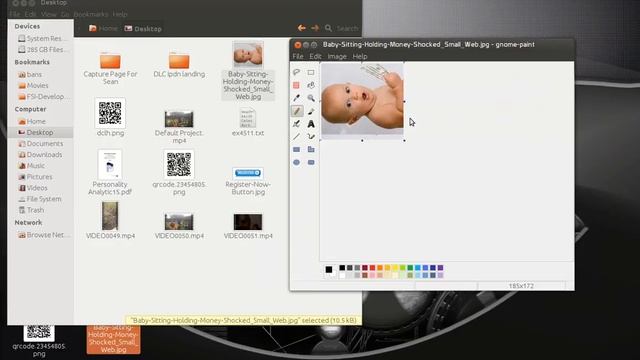Go to Home under Computer in the sidebar
The height and width of the screenshot is (360, 640).
tap(32, 121)
